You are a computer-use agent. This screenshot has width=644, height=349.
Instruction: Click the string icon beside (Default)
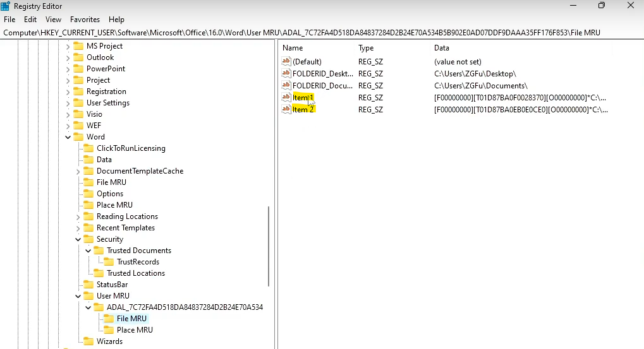tap(286, 61)
